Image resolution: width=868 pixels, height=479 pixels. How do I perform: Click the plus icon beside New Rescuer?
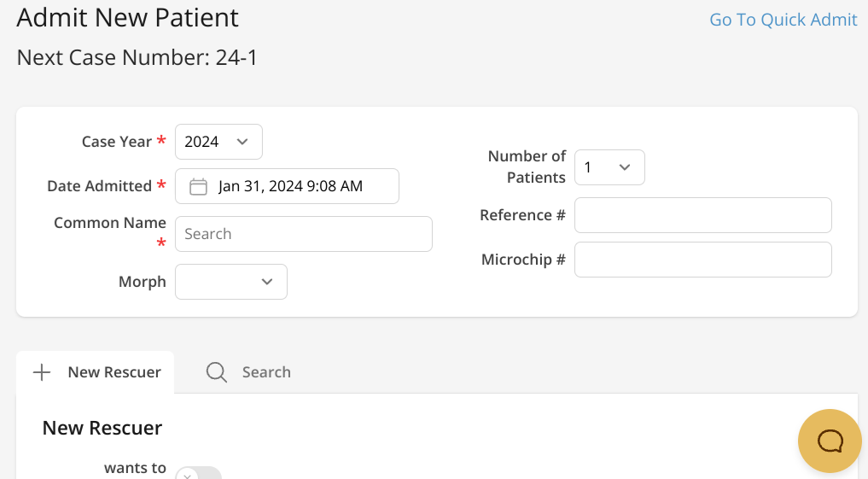coord(41,372)
